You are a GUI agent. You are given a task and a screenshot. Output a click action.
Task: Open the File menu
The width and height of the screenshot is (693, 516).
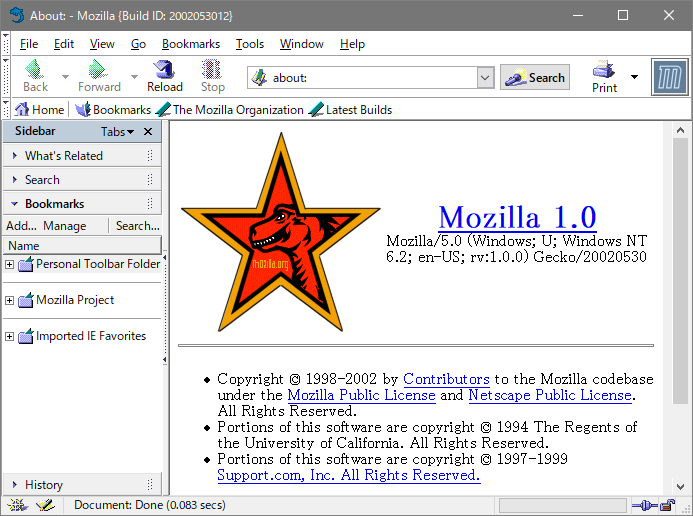29,44
